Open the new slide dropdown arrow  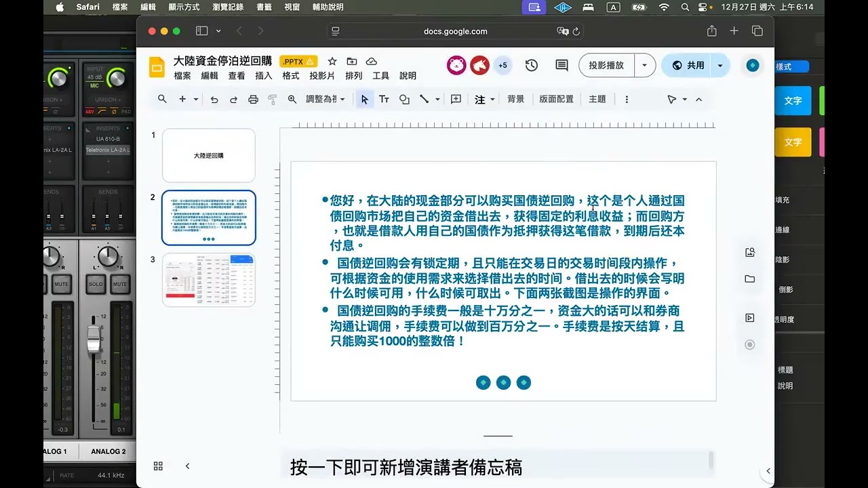coord(196,100)
